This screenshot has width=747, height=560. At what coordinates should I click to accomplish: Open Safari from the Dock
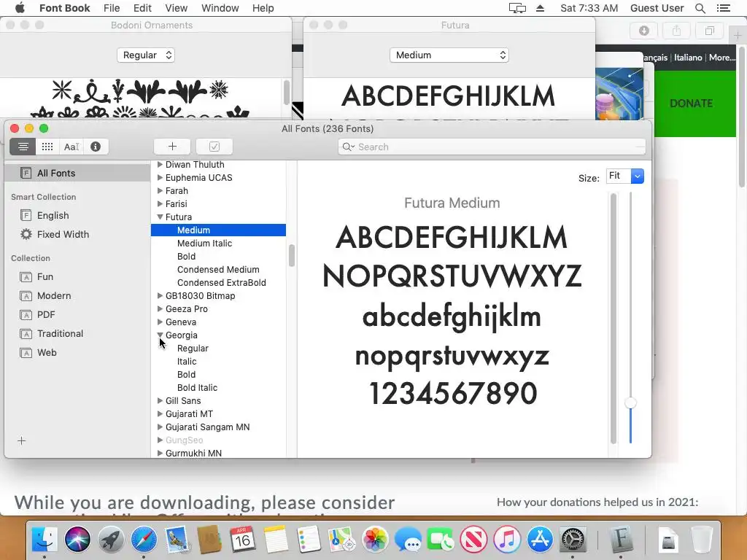point(144,539)
